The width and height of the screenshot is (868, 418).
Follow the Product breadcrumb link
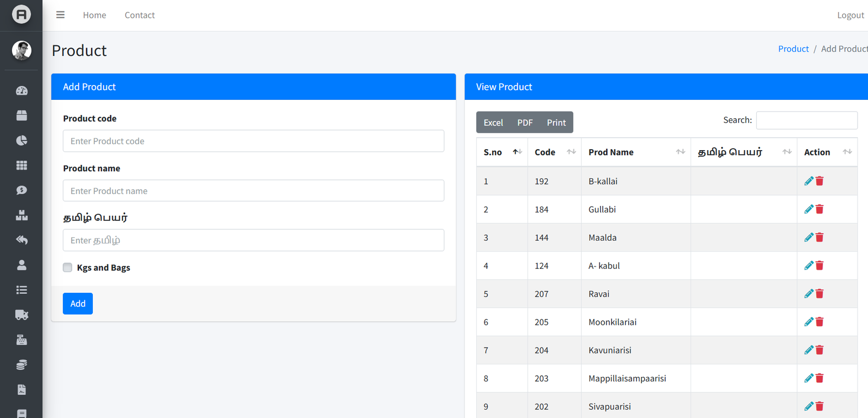coord(793,49)
